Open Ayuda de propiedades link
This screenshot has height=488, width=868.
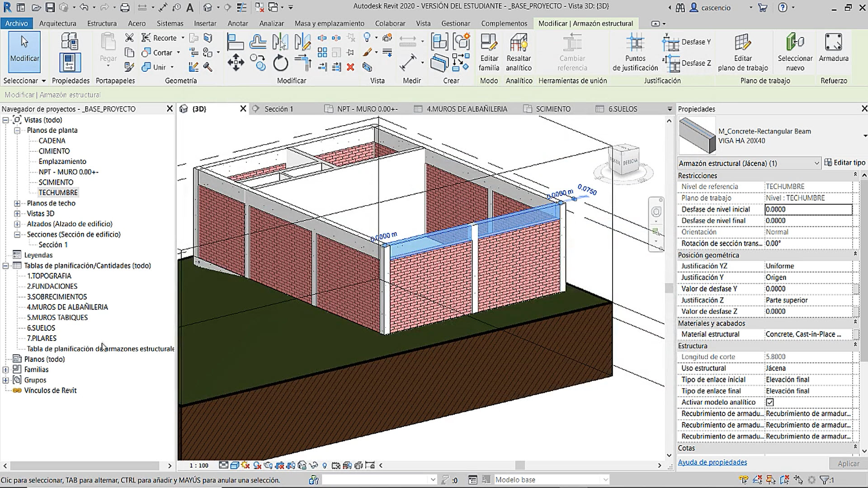click(712, 462)
